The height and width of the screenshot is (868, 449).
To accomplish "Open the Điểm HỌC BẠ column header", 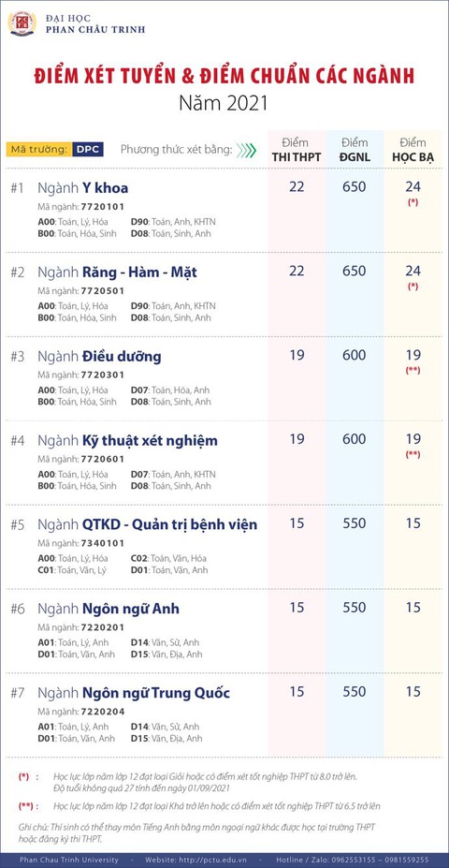I will click(x=413, y=150).
